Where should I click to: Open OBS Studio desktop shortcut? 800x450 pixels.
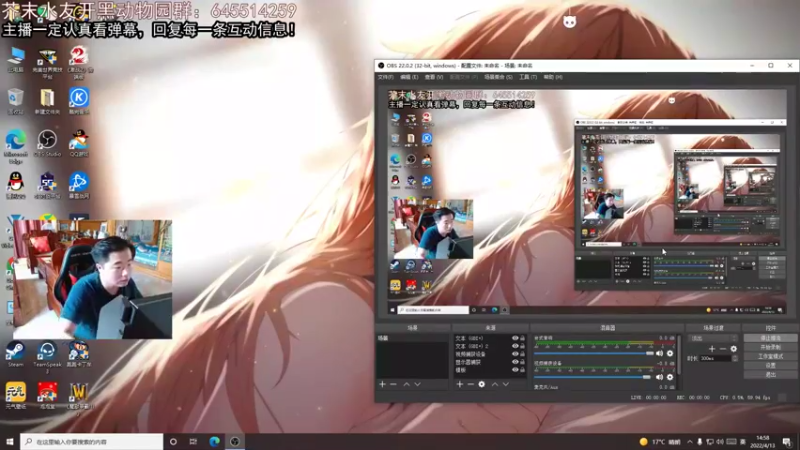pos(47,142)
